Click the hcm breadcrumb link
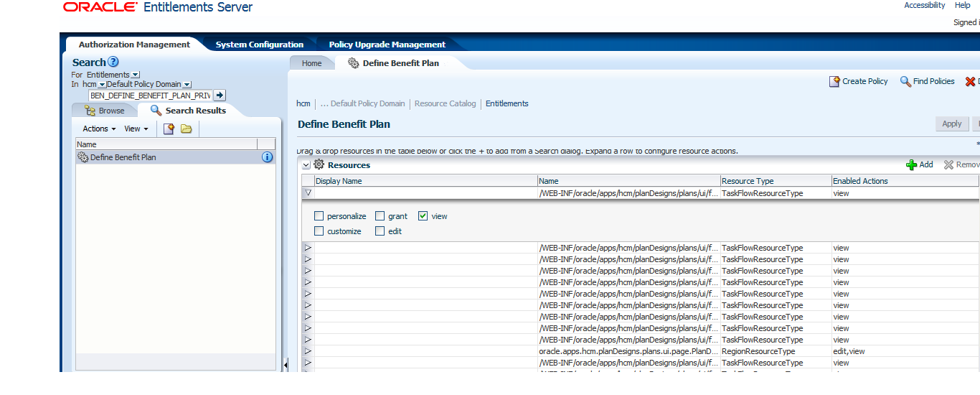This screenshot has height=395, width=980. (x=303, y=103)
